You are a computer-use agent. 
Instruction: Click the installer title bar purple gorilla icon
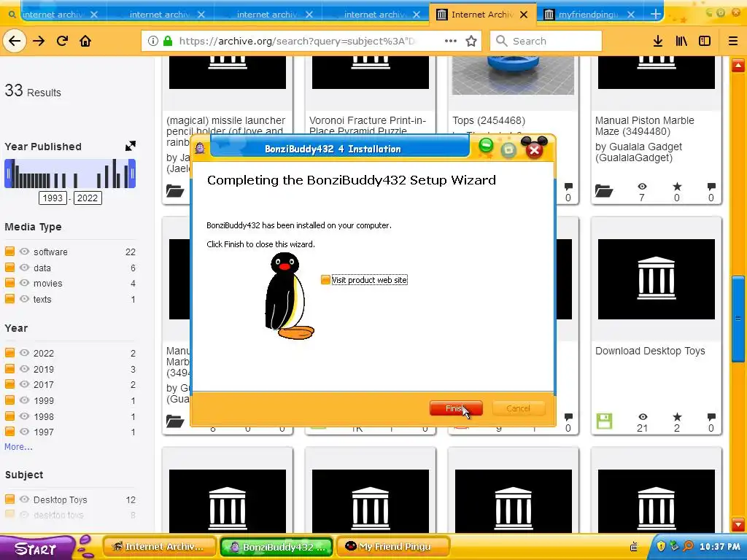tap(200, 148)
